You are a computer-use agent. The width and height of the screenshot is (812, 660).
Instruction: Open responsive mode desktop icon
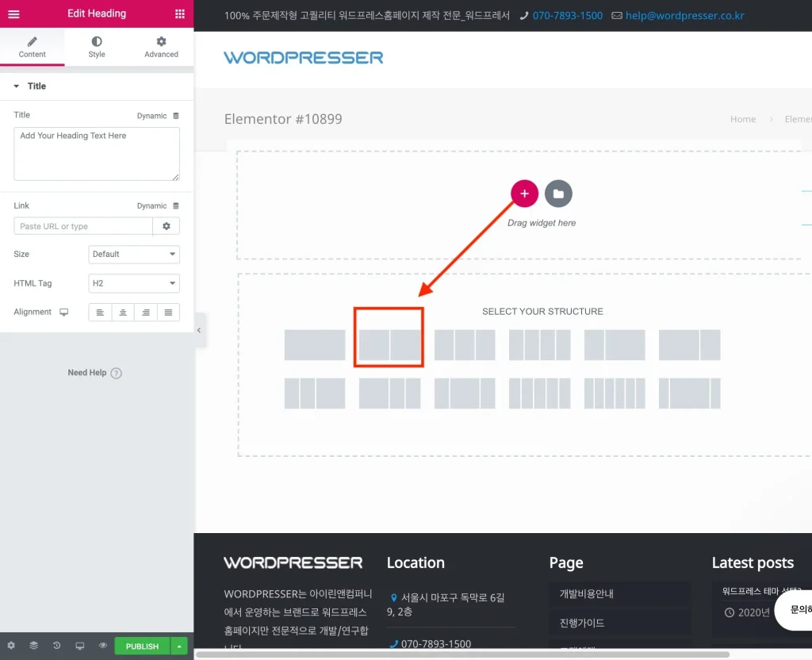(x=80, y=646)
